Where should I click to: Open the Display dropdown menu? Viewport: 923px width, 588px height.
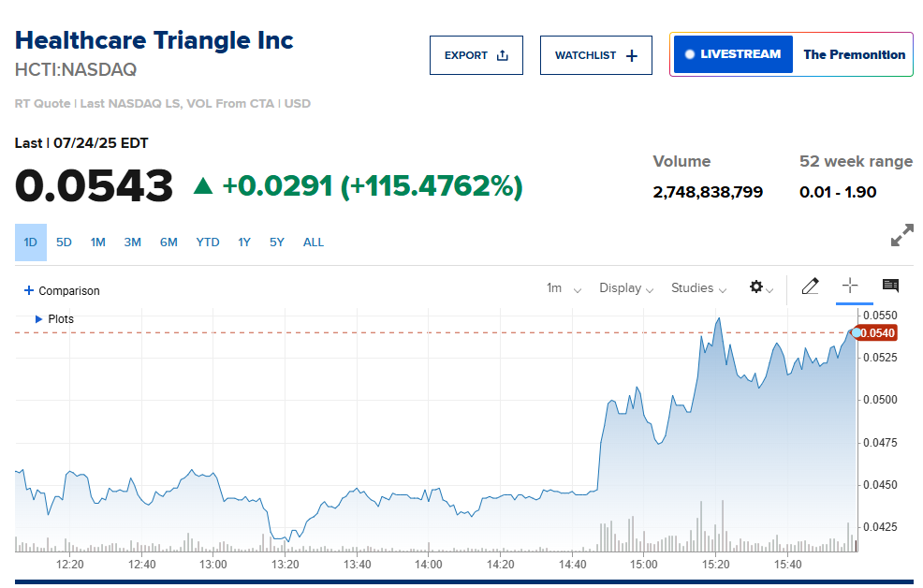[x=626, y=288]
